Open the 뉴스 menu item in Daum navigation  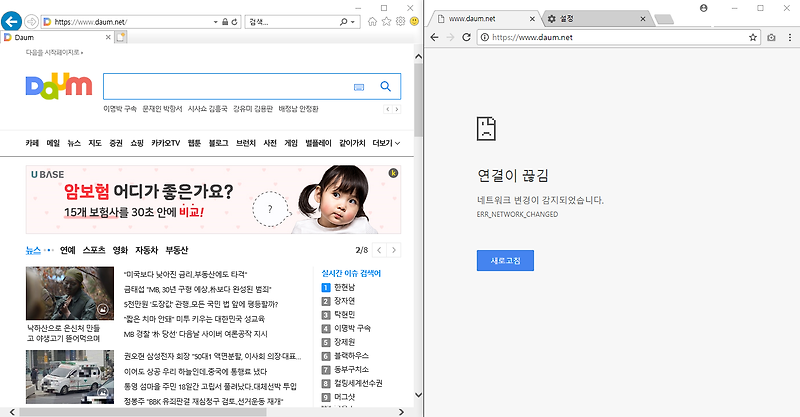click(74, 143)
